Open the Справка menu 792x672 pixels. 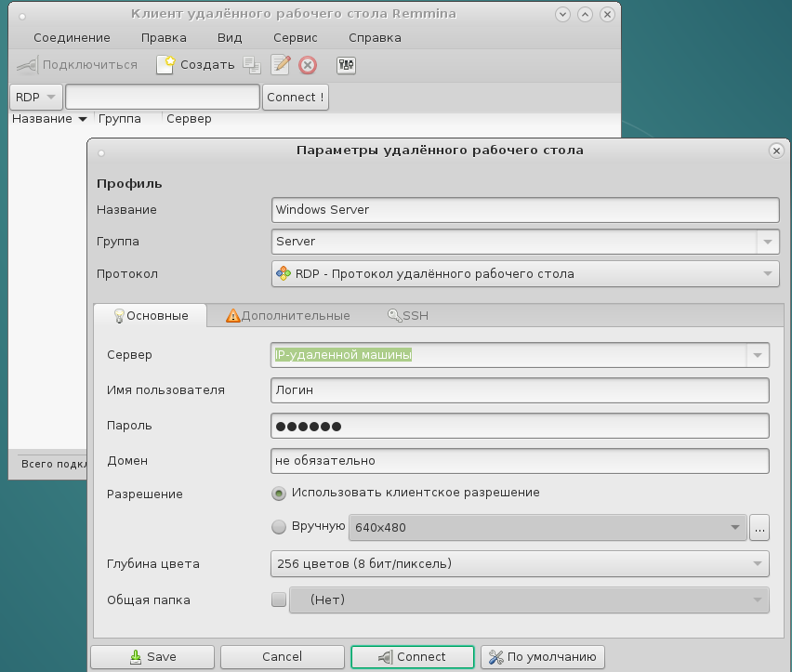(x=375, y=38)
